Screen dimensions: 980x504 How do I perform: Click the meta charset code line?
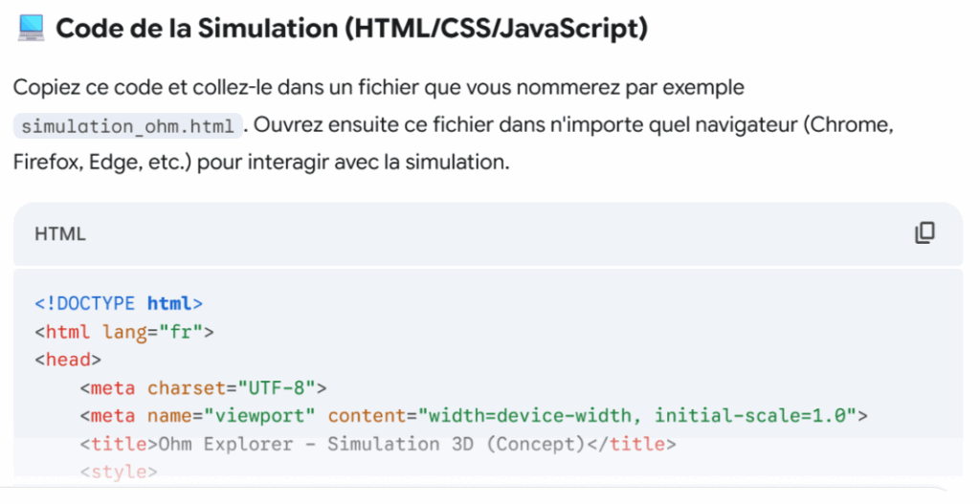[x=203, y=387]
